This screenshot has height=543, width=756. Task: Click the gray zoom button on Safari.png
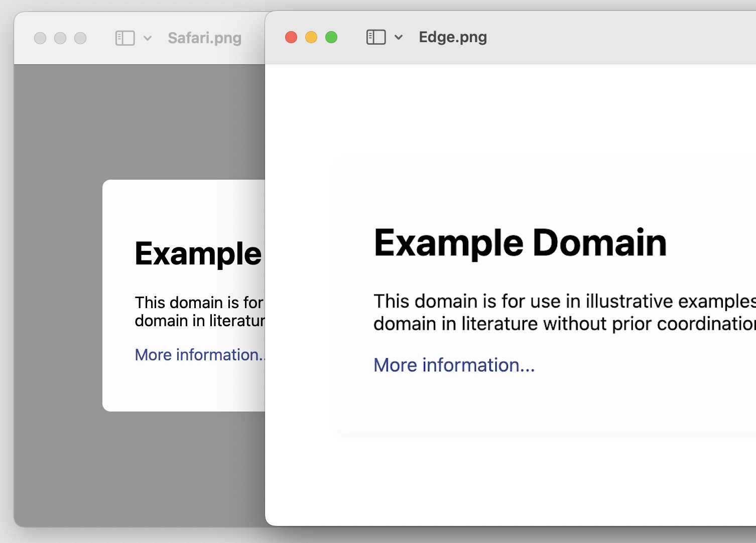[80, 38]
